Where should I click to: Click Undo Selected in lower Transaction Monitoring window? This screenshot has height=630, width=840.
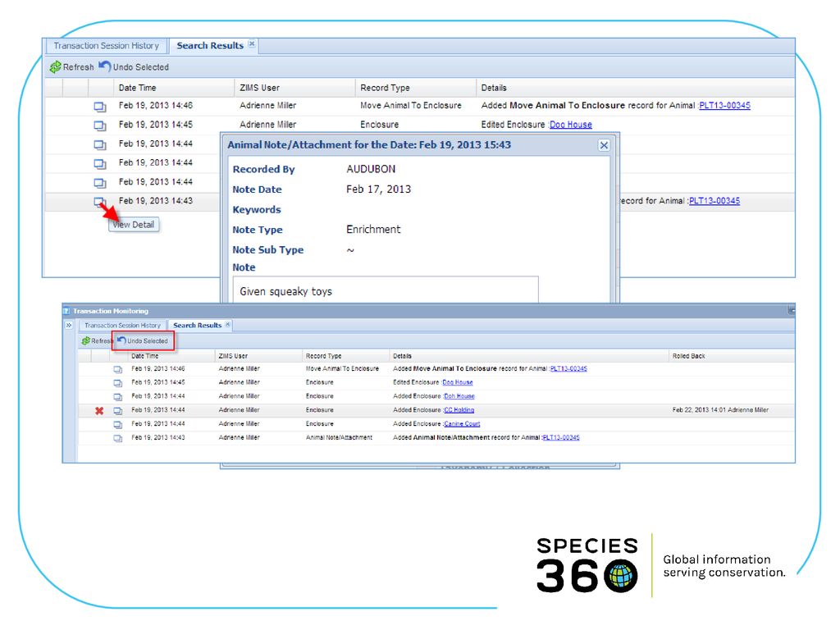pos(143,340)
